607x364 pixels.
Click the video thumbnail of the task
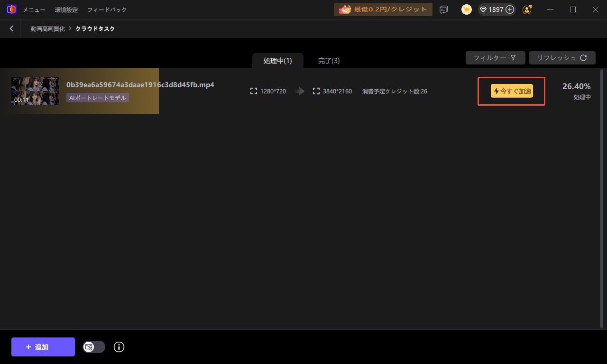pyautogui.click(x=35, y=91)
